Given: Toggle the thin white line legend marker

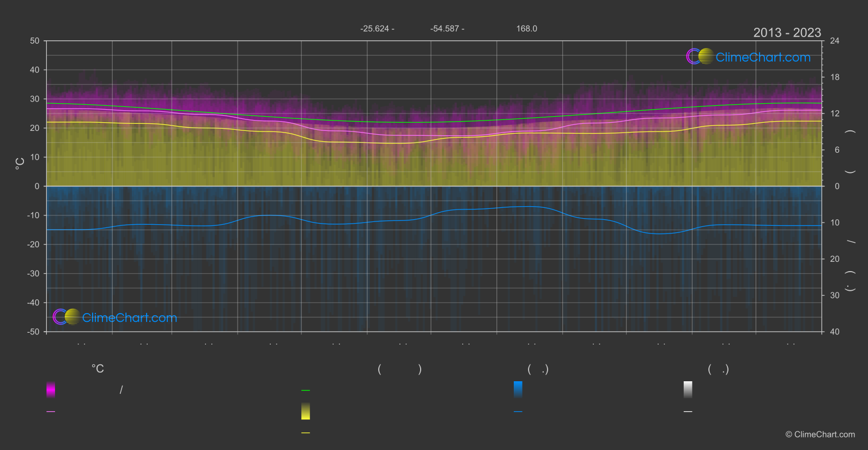Looking at the screenshot, I should 688,412.
